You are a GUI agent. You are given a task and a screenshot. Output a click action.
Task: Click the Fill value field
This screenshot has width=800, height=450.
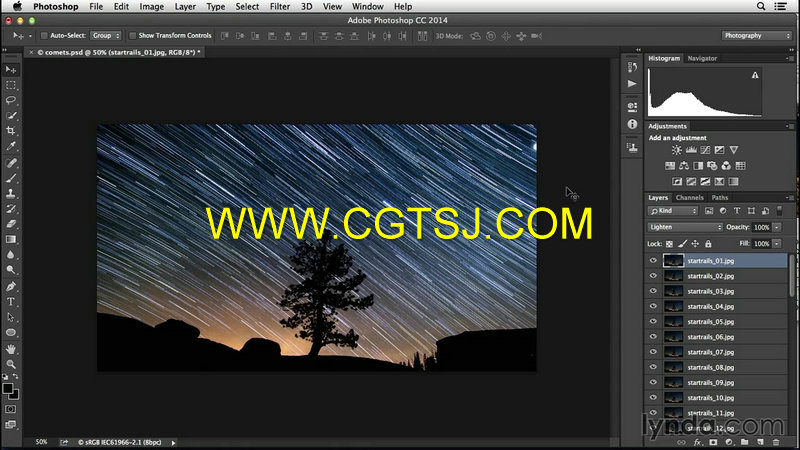click(762, 244)
